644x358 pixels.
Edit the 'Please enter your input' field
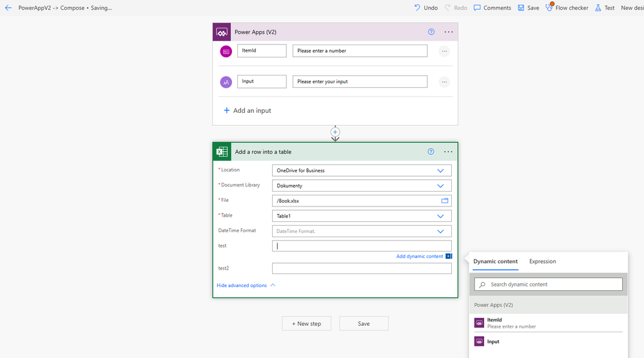point(360,81)
